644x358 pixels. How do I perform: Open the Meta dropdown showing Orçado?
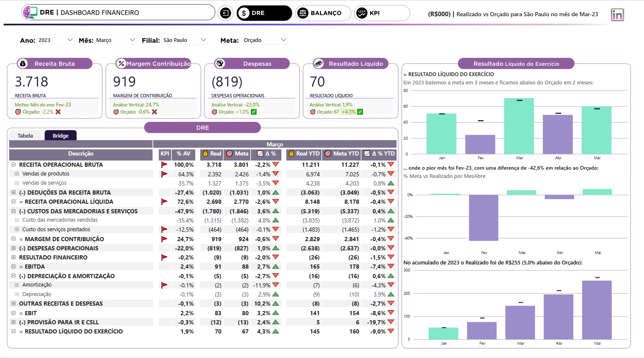[x=265, y=40]
